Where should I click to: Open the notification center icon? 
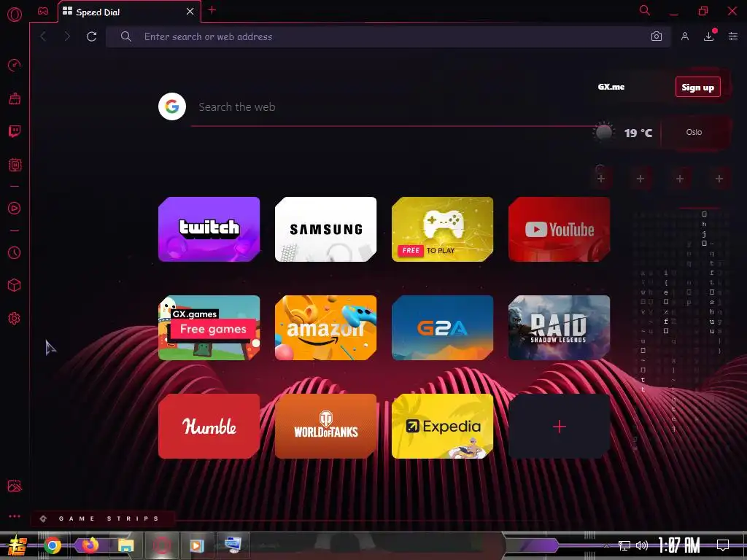[x=723, y=545]
